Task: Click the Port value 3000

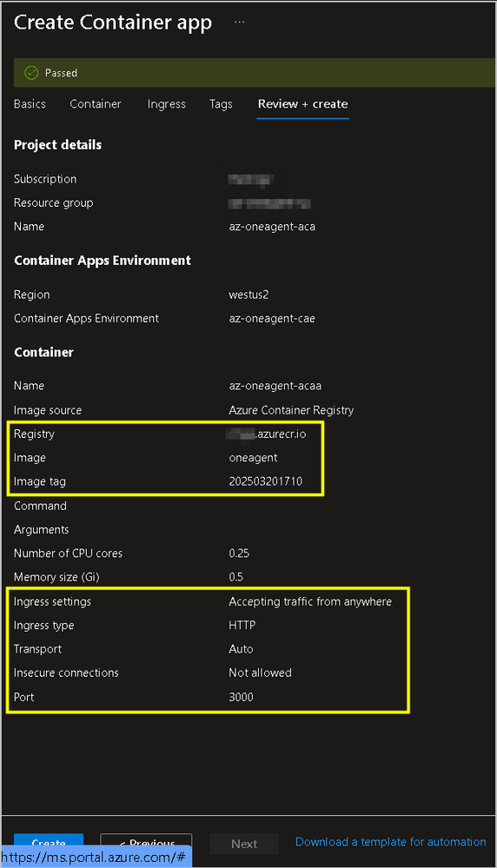Action: tap(242, 697)
